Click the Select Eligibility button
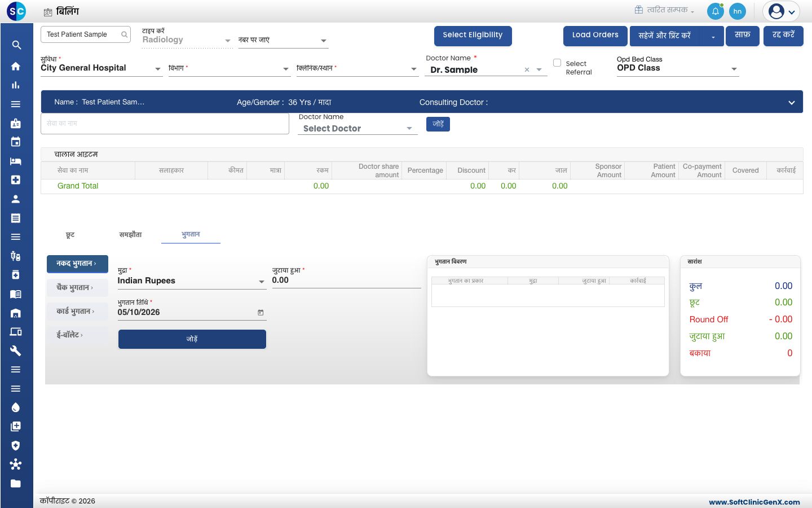812x508 pixels. [x=473, y=36]
